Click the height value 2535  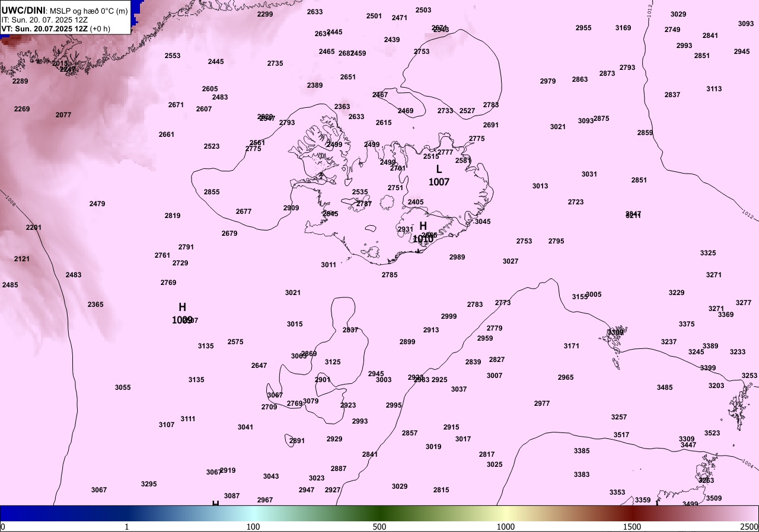[360, 192]
